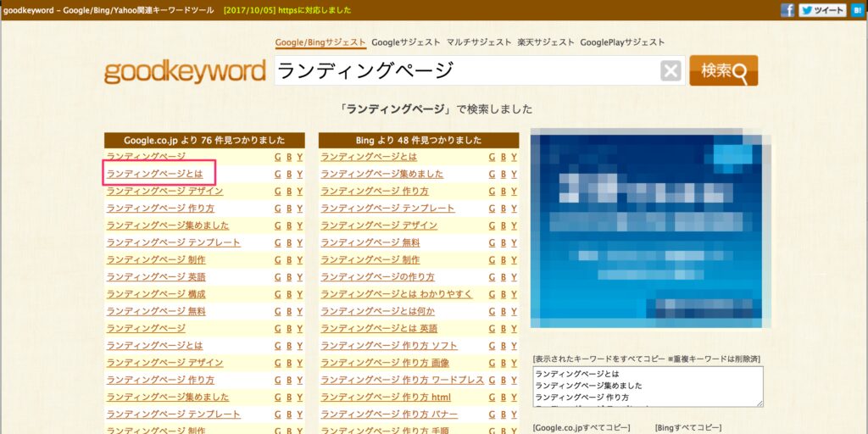Click the G icon beside ランディングページ 英語

(x=278, y=277)
